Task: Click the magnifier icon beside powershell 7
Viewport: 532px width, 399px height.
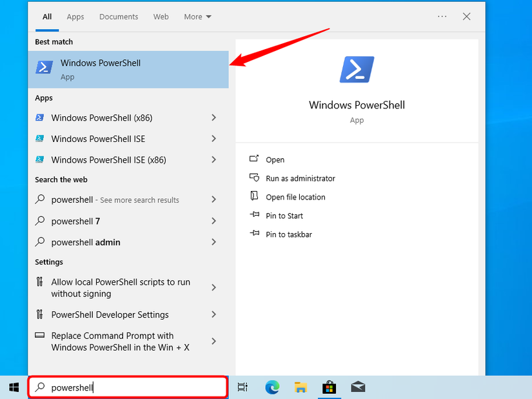Action: click(x=40, y=221)
